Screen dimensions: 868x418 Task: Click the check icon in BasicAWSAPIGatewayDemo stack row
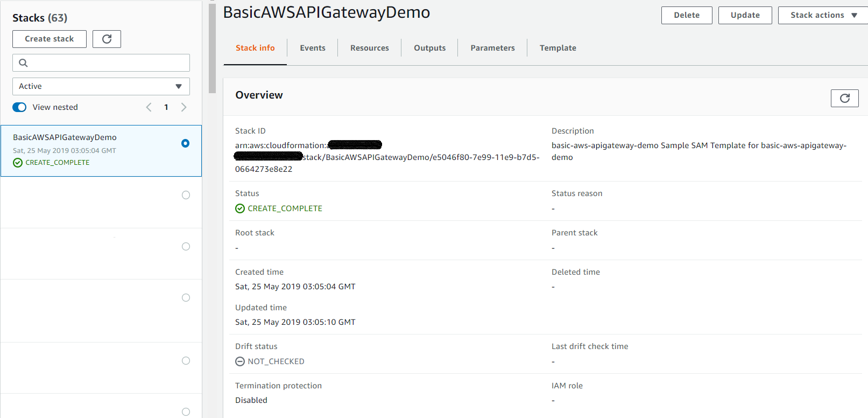[18, 163]
